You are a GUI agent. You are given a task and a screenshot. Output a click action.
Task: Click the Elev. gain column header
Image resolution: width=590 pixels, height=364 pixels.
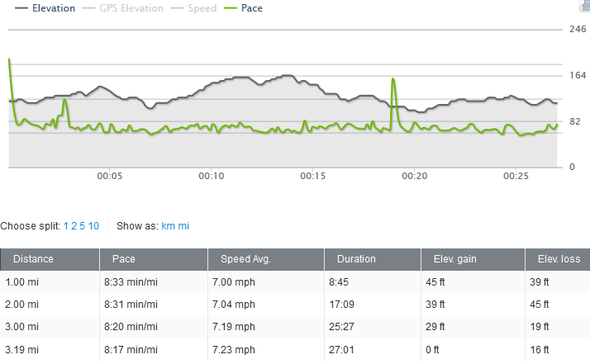point(455,259)
